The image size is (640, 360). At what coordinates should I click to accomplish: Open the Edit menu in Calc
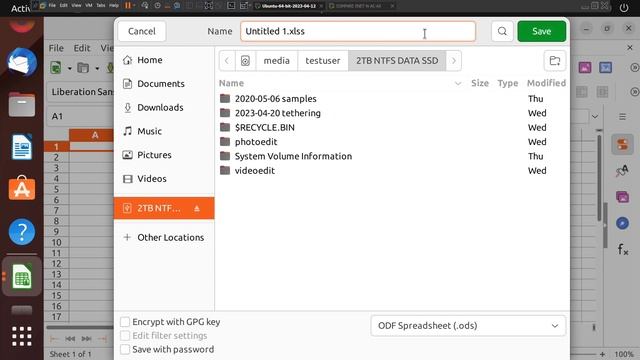pyautogui.click(x=82, y=48)
